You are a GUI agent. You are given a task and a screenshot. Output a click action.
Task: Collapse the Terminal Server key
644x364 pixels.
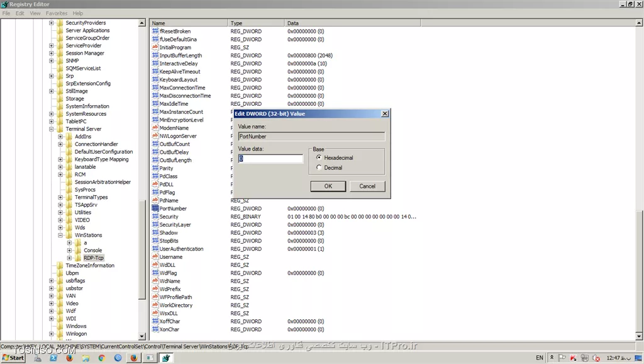click(x=52, y=128)
